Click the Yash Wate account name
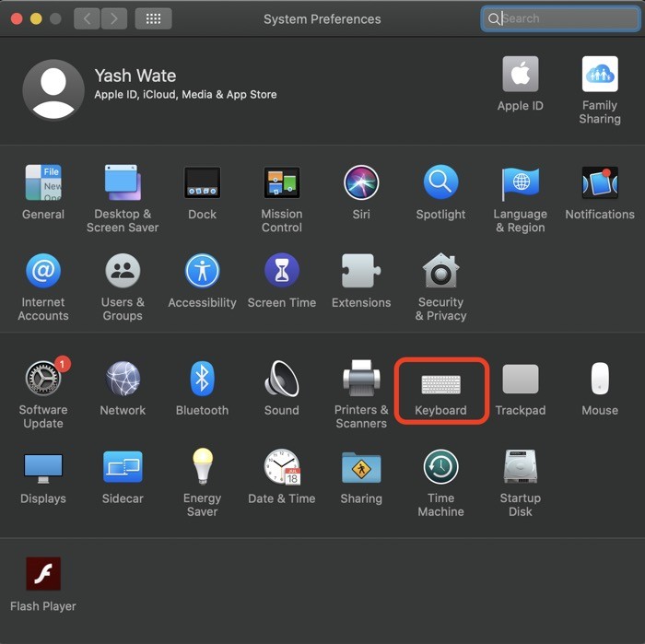The image size is (645, 644). pyautogui.click(x=135, y=76)
